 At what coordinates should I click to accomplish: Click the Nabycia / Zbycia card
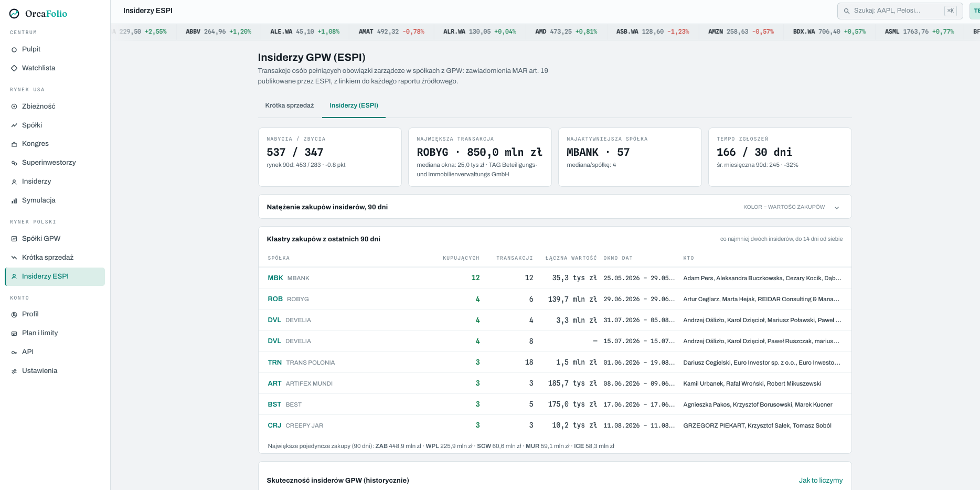click(330, 157)
